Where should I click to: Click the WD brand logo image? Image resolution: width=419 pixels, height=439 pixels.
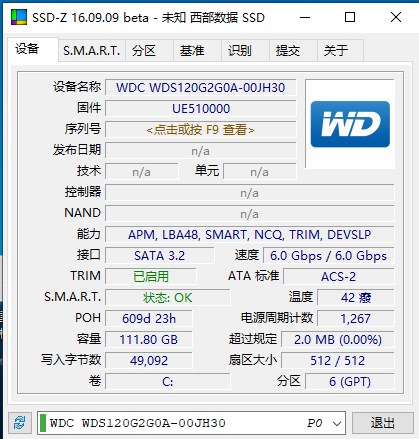(350, 124)
